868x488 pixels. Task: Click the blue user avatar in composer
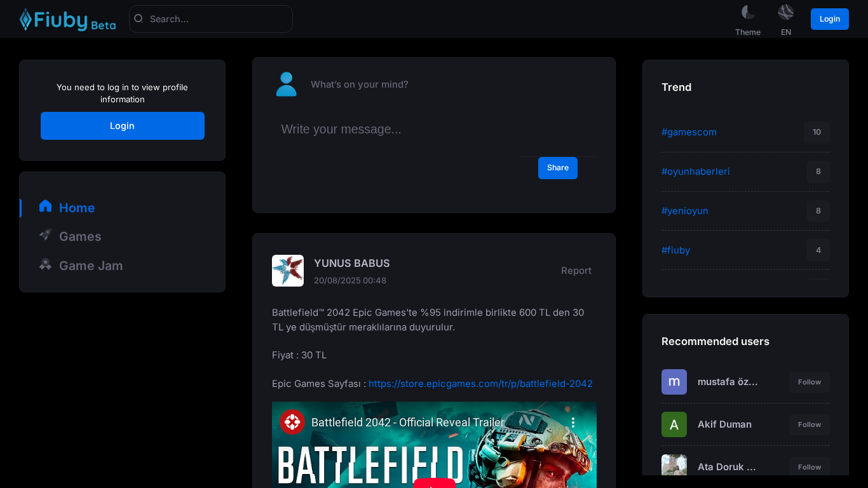coord(286,84)
